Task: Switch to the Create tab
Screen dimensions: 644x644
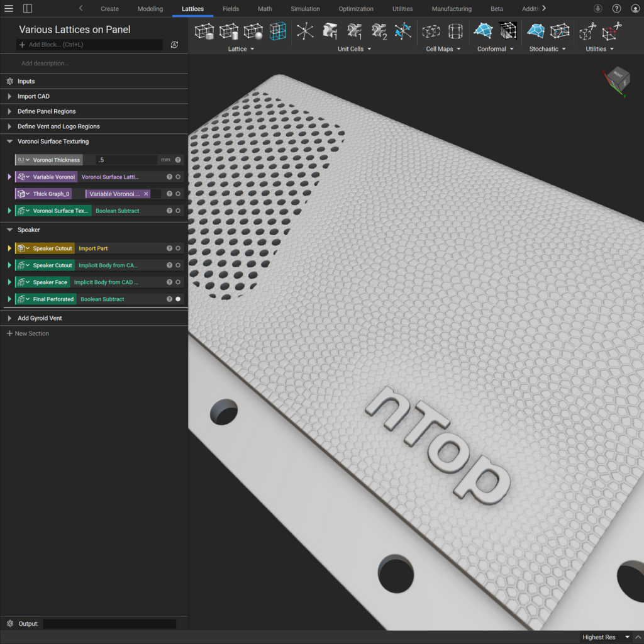Action: (x=109, y=9)
